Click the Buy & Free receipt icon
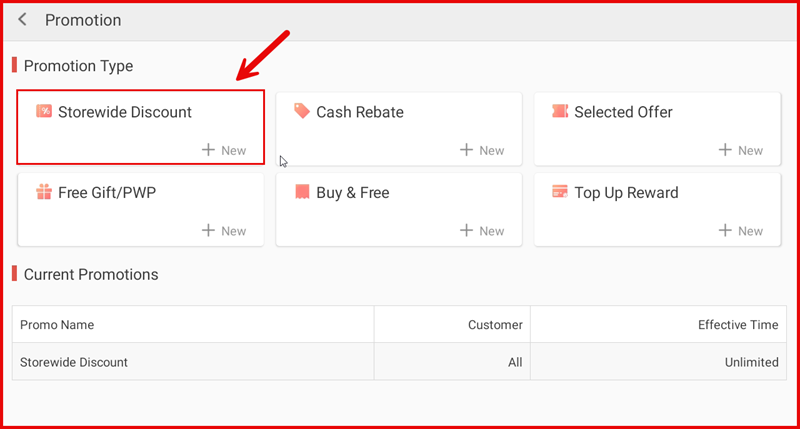 click(302, 192)
